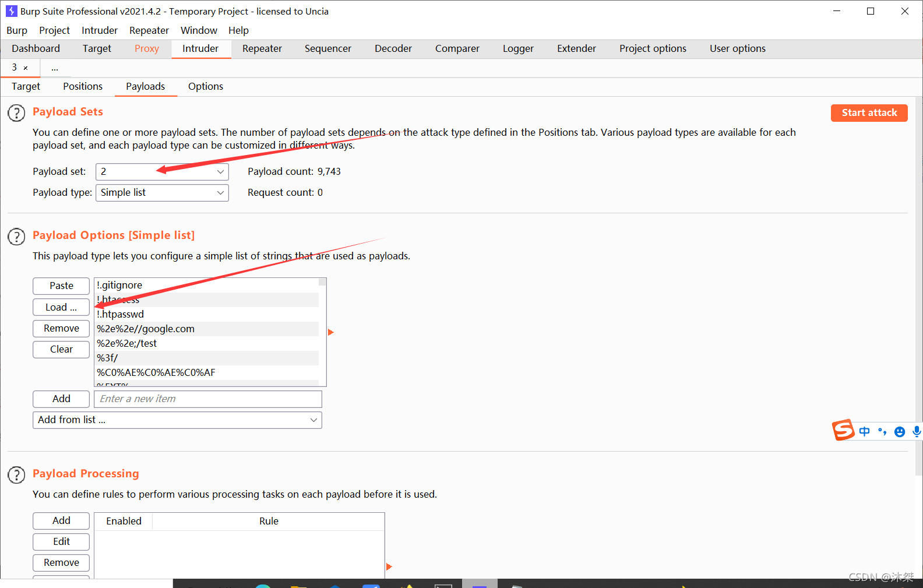This screenshot has width=923, height=588.
Task: Open the Project menu
Action: (55, 30)
